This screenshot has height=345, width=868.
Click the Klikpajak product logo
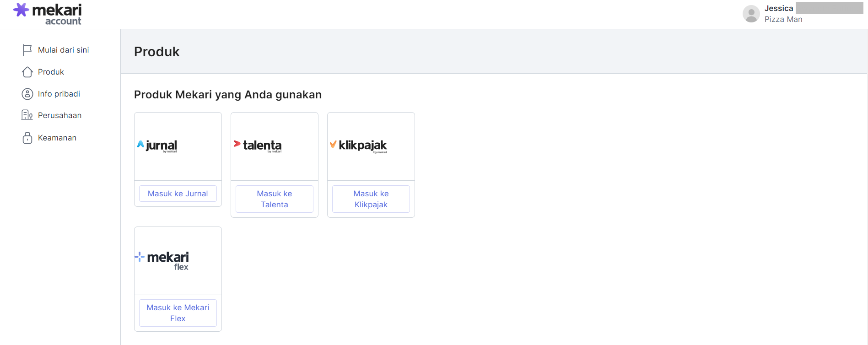click(x=359, y=146)
